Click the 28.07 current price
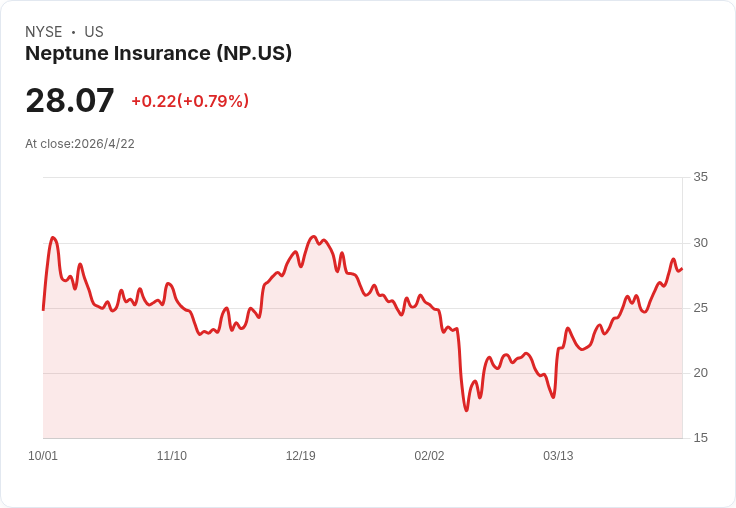 pyautogui.click(x=70, y=100)
